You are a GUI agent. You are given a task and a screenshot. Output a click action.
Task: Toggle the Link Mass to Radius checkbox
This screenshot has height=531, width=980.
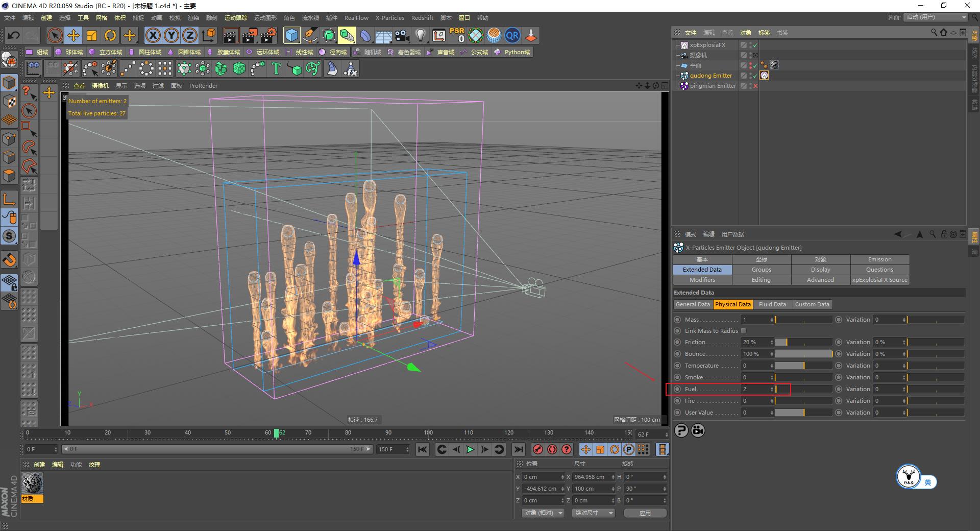(x=744, y=330)
